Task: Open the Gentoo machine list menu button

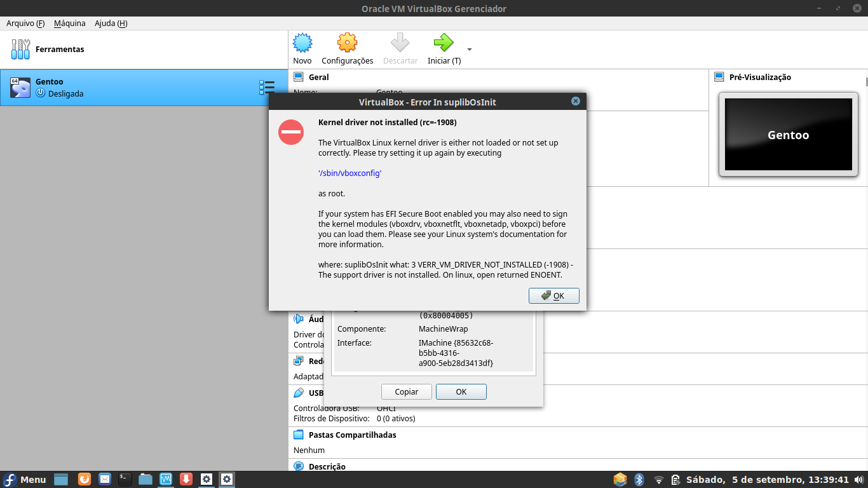Action: point(267,88)
